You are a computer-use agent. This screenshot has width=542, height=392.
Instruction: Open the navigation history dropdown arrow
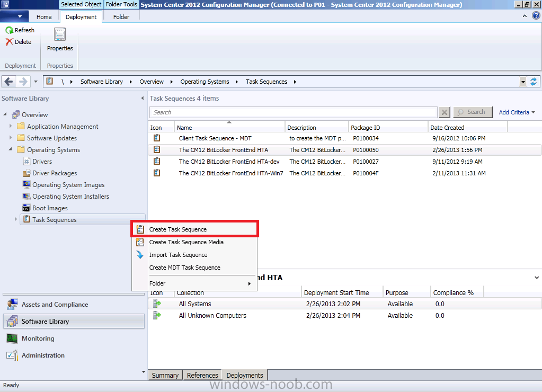click(x=35, y=82)
